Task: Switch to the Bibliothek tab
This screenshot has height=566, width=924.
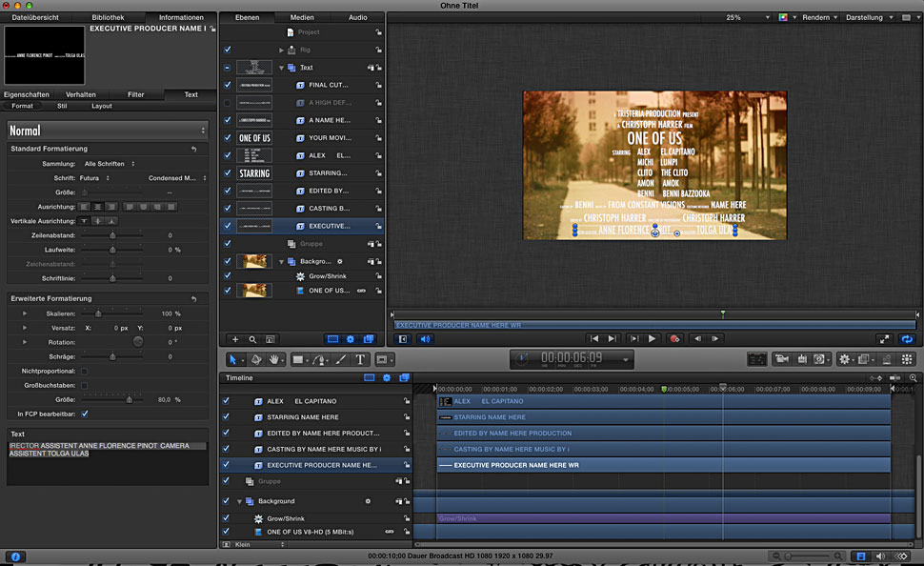Action: point(108,17)
